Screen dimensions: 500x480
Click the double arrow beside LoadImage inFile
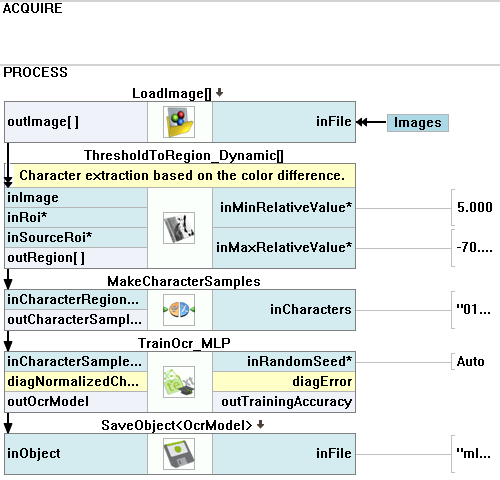pos(362,122)
